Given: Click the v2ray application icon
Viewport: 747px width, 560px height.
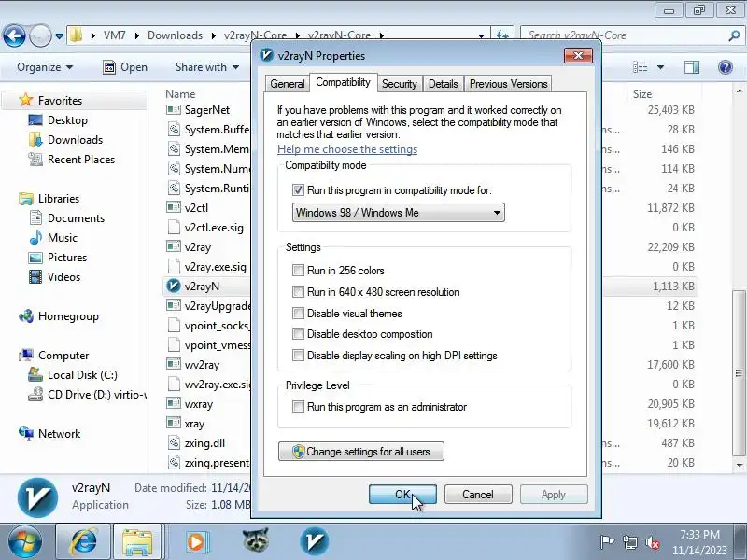Looking at the screenshot, I should click(174, 246).
